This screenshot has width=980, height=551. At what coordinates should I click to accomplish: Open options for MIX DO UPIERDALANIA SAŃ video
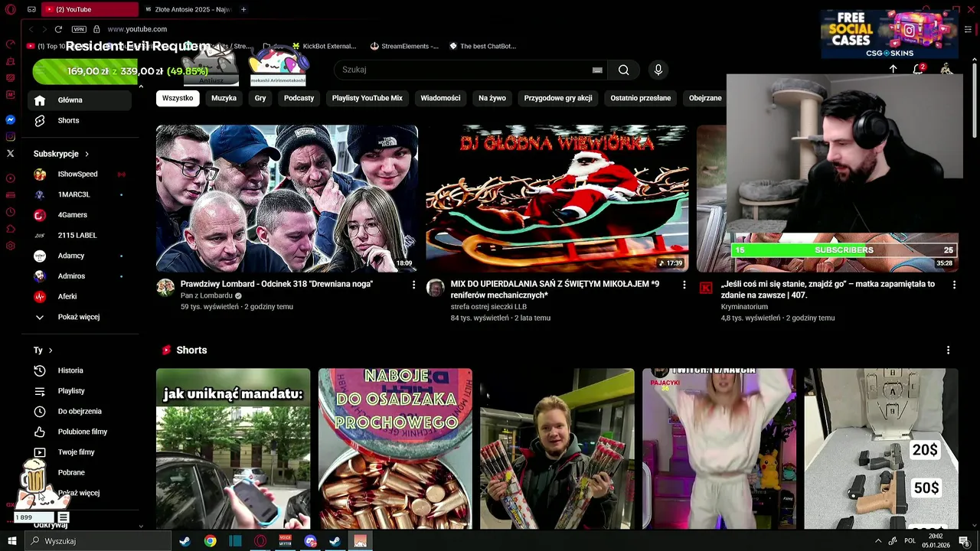click(684, 285)
